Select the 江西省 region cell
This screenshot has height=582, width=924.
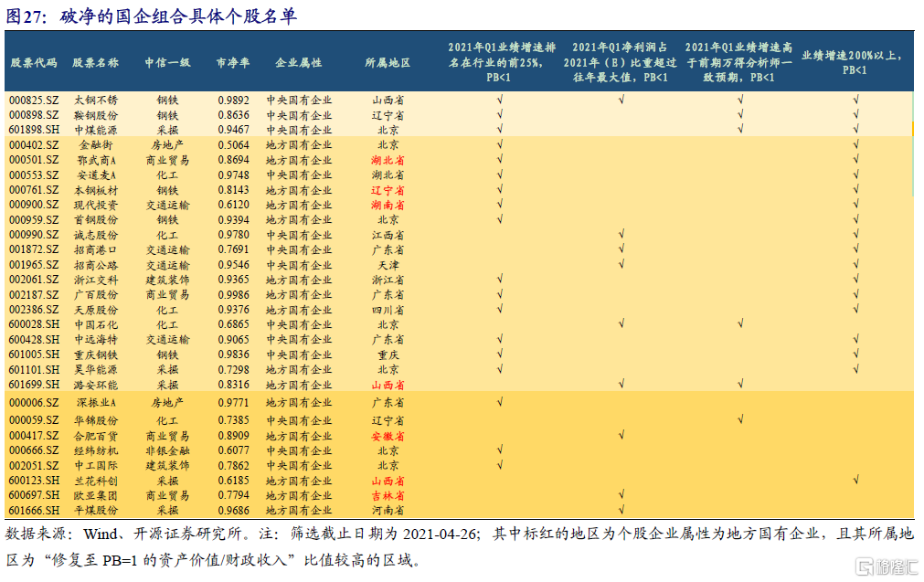[x=388, y=235]
